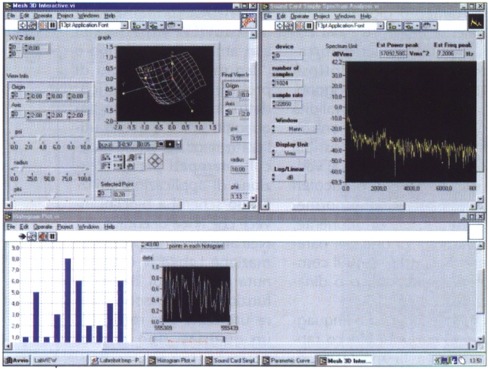
Task: Click the Start button on Windows taskbar
Action: (17, 360)
